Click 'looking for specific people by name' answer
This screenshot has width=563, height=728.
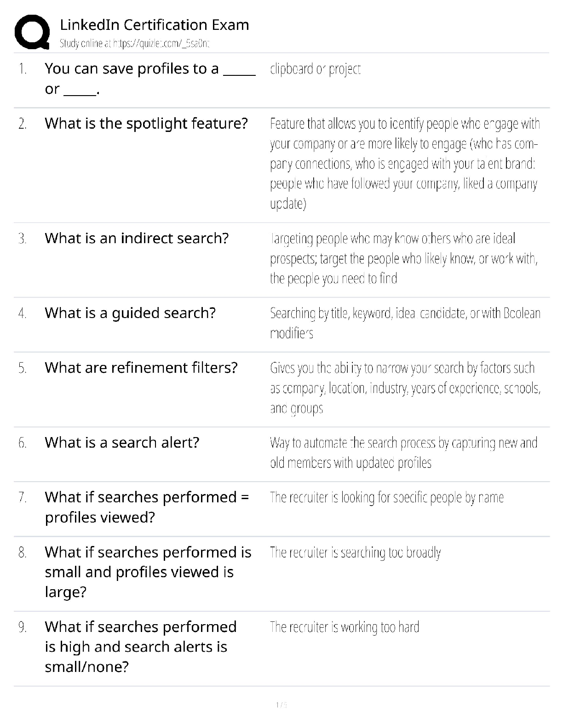pyautogui.click(x=386, y=497)
